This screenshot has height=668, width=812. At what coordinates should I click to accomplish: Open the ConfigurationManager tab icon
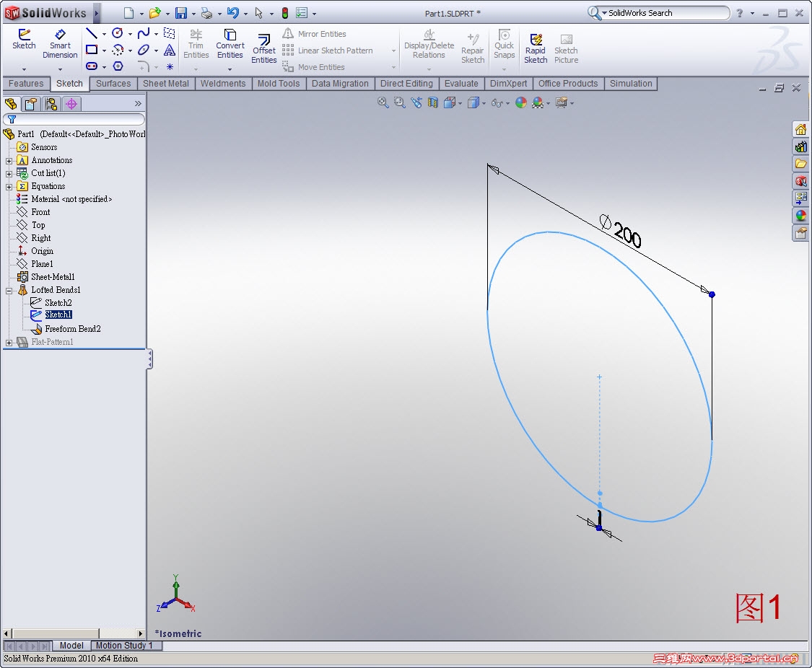click(51, 104)
